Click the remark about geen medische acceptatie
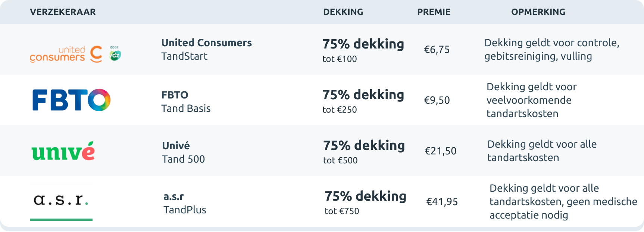 click(563, 202)
